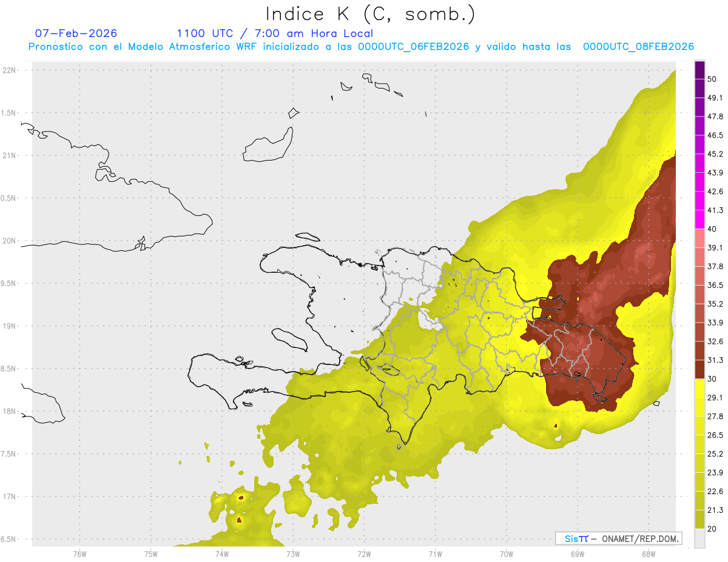Click legend value "39.1"

(x=715, y=248)
